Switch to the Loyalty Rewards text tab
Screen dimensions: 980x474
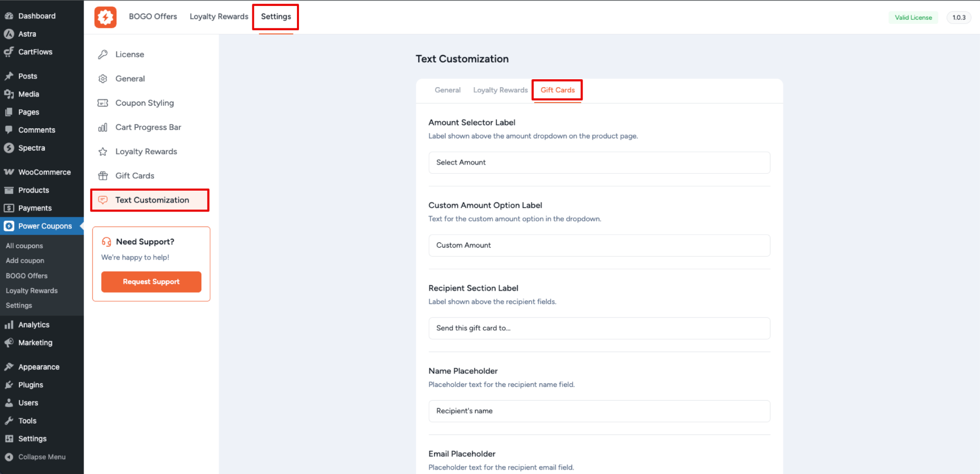[500, 90]
